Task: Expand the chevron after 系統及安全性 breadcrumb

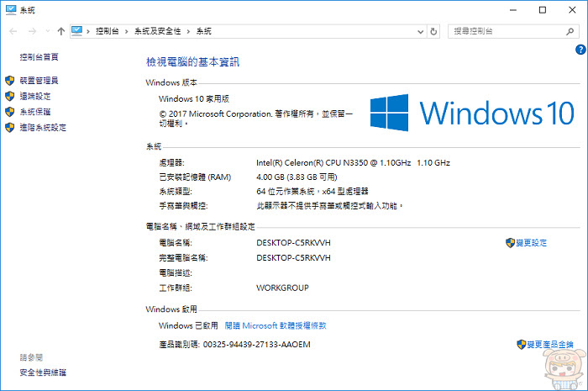Action: coord(189,31)
